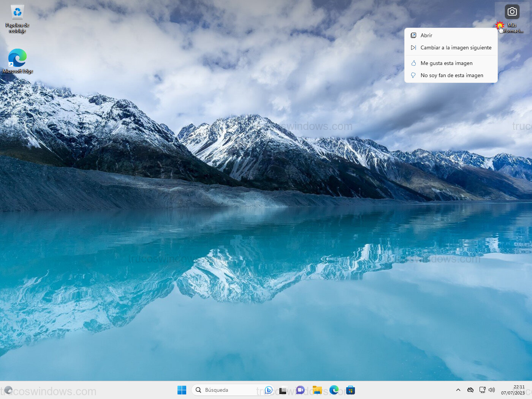Choose 'No soy fan de esta imagen'
This screenshot has height=399, width=532.
pyautogui.click(x=451, y=75)
